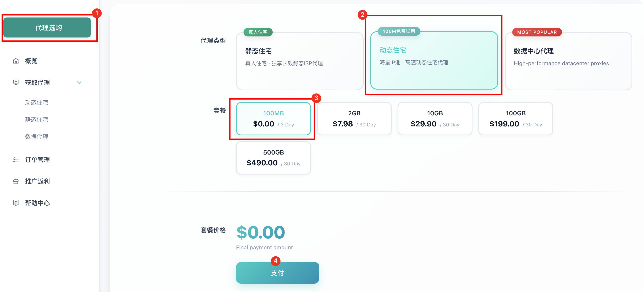Viewport: 644px width, 292px height.
Task: Pick the 数据中心代理 proxy type card
Action: click(568, 61)
